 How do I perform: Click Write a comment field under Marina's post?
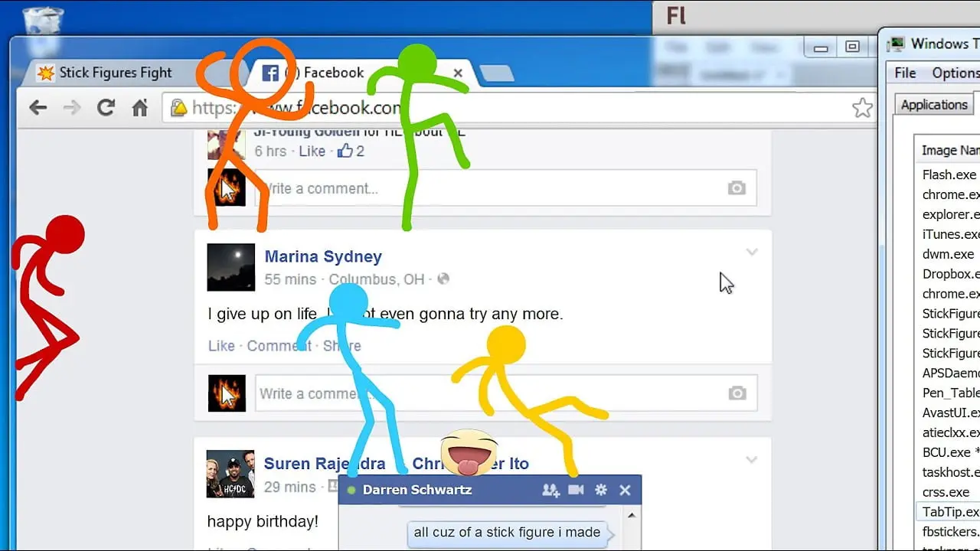tap(490, 393)
